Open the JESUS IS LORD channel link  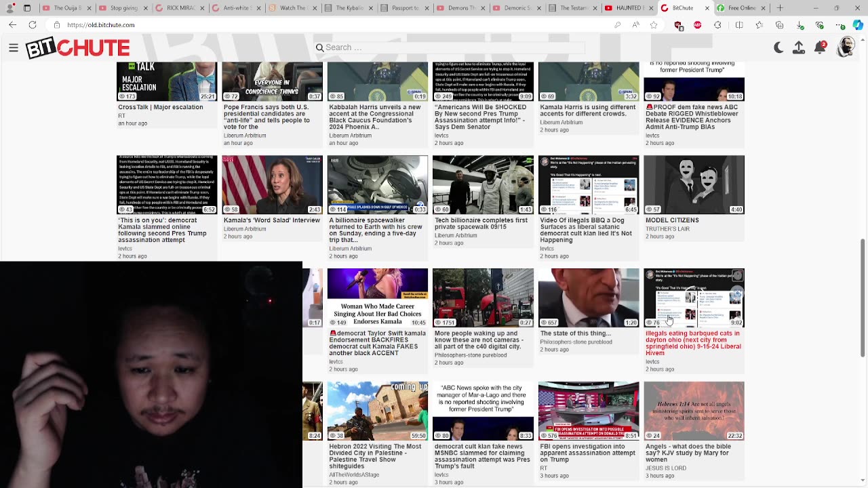point(666,468)
